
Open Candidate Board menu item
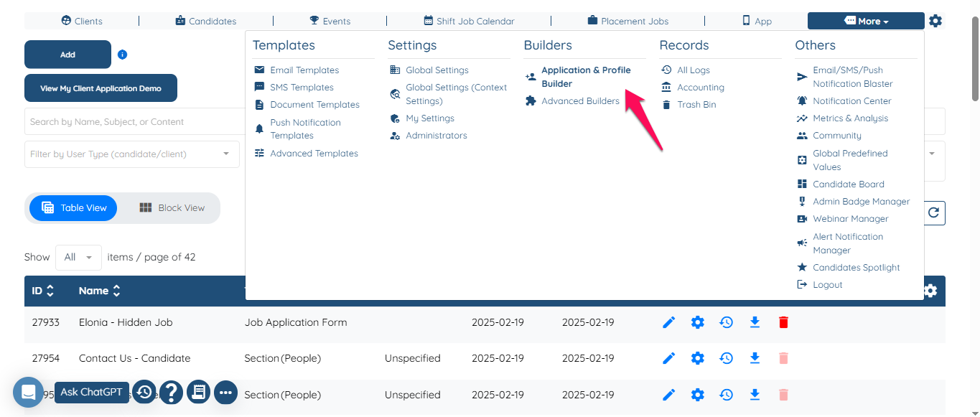pyautogui.click(x=848, y=184)
